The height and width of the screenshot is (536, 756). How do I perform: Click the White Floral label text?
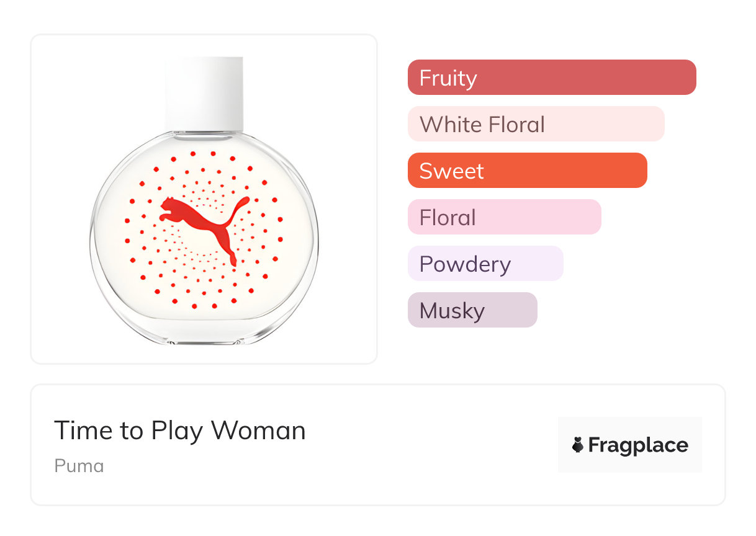pos(482,125)
